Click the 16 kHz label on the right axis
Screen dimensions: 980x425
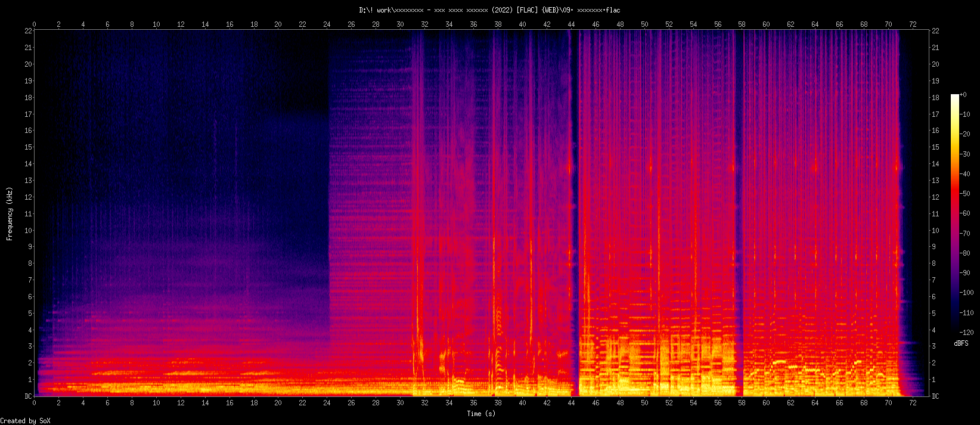(x=935, y=131)
